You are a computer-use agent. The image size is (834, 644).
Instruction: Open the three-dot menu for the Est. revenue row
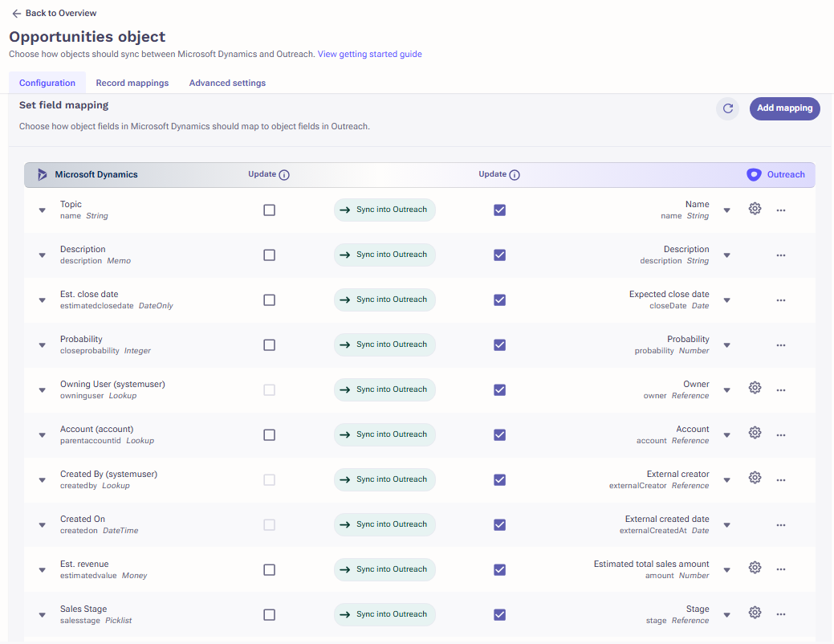click(x=781, y=569)
